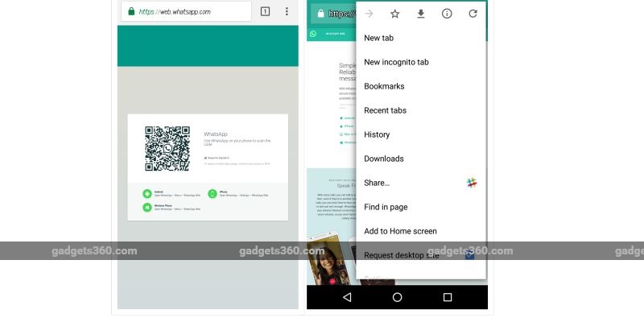Tap the padlock in right phone's address bar
Viewport: 644px width, 322px height.
320,14
